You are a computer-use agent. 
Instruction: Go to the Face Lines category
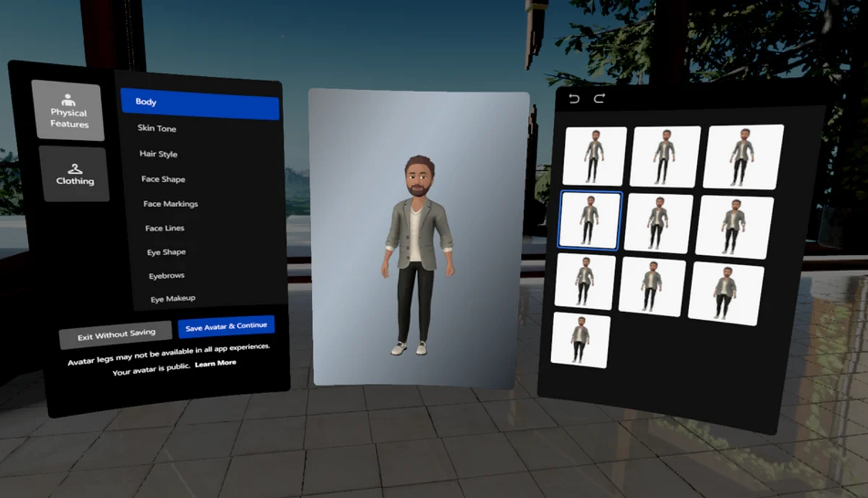pos(165,228)
